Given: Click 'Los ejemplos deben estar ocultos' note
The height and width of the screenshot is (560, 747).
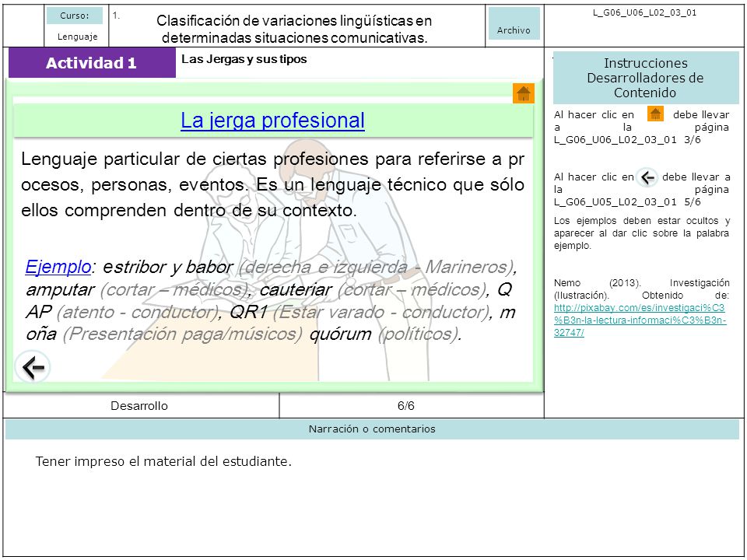Looking at the screenshot, I should tap(641, 233).
